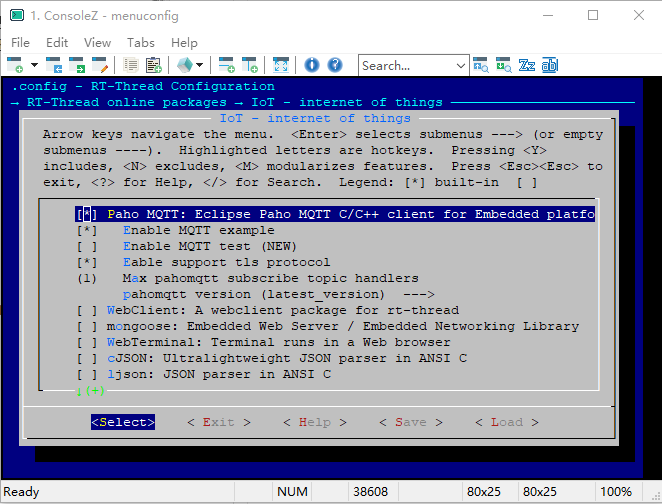This screenshot has width=662, height=504.
Task: Open the dropdown arrow beside the cube icon
Action: 199,65
